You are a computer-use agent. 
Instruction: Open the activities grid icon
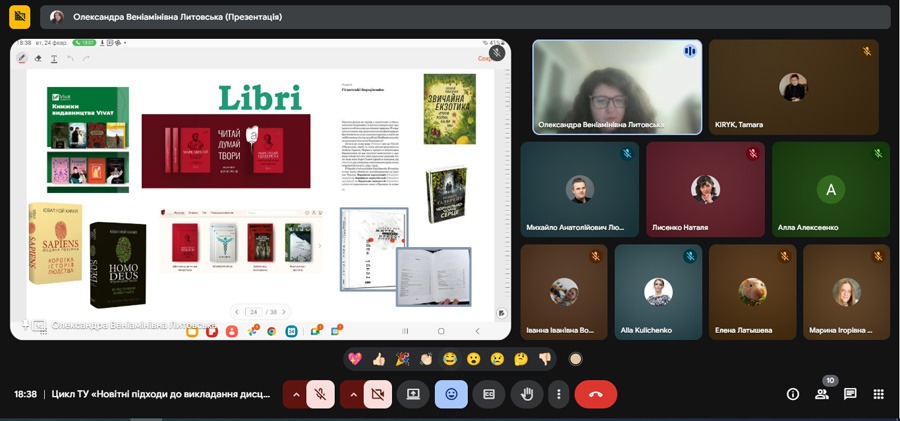click(x=879, y=394)
